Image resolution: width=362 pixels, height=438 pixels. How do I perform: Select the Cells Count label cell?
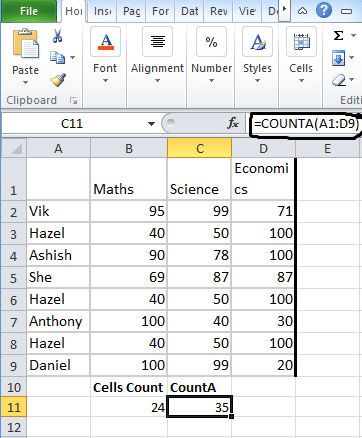coord(129,387)
